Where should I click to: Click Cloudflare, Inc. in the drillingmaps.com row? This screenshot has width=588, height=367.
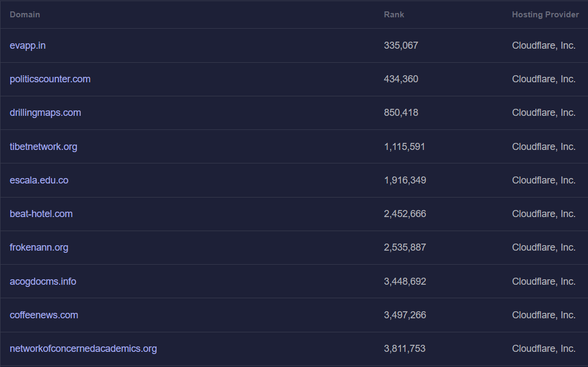[544, 113]
